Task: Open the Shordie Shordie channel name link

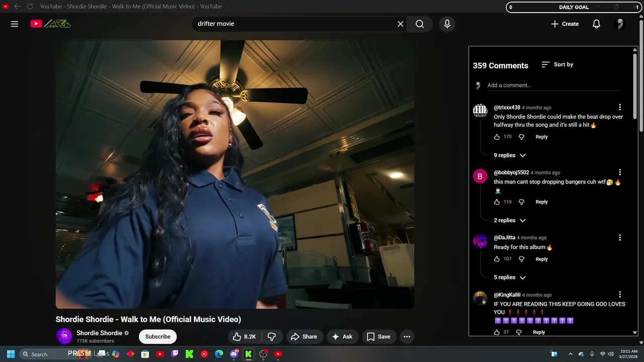Action: [99, 333]
